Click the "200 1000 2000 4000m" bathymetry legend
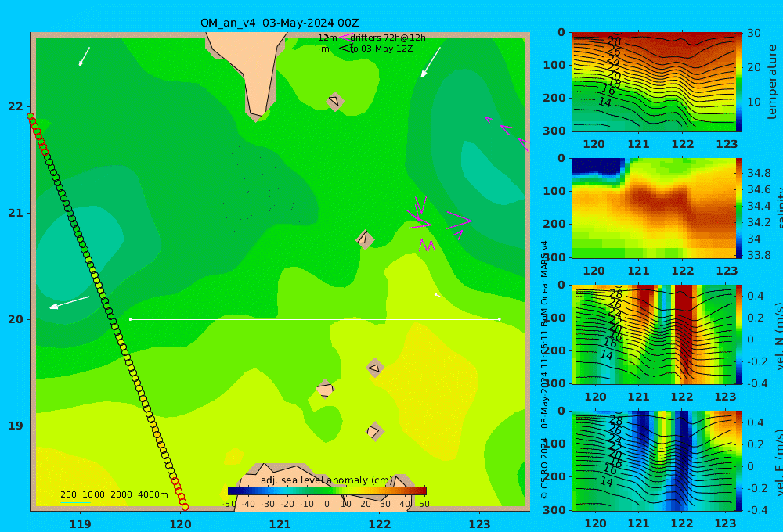The height and width of the screenshot is (532, 783). (x=114, y=494)
